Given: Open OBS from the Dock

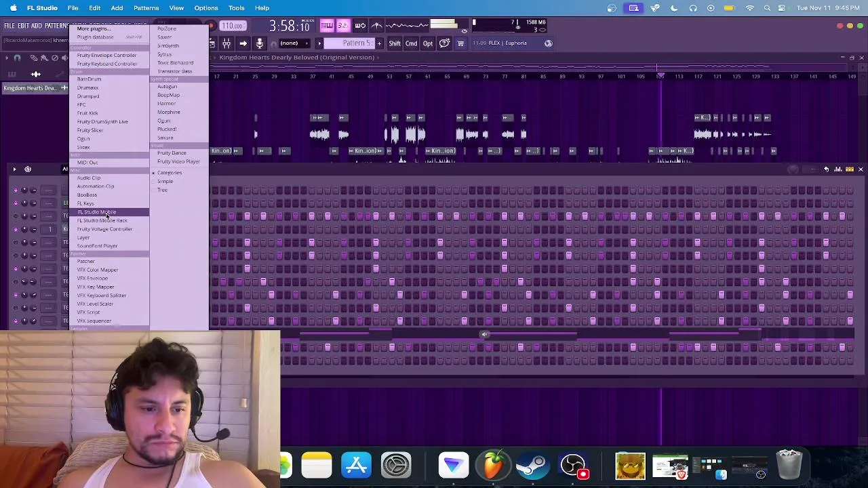Looking at the screenshot, I should [x=573, y=466].
